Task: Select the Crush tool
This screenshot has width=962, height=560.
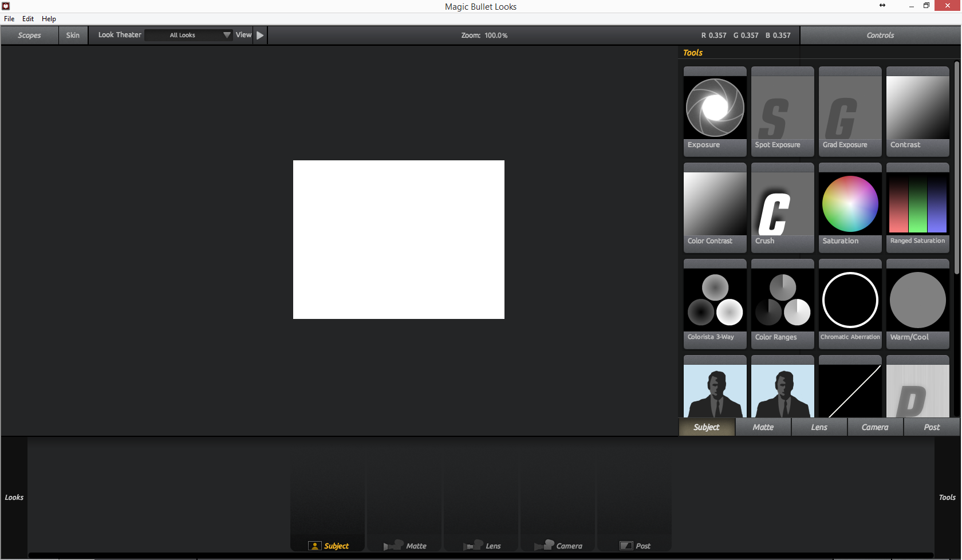Action: 782,205
